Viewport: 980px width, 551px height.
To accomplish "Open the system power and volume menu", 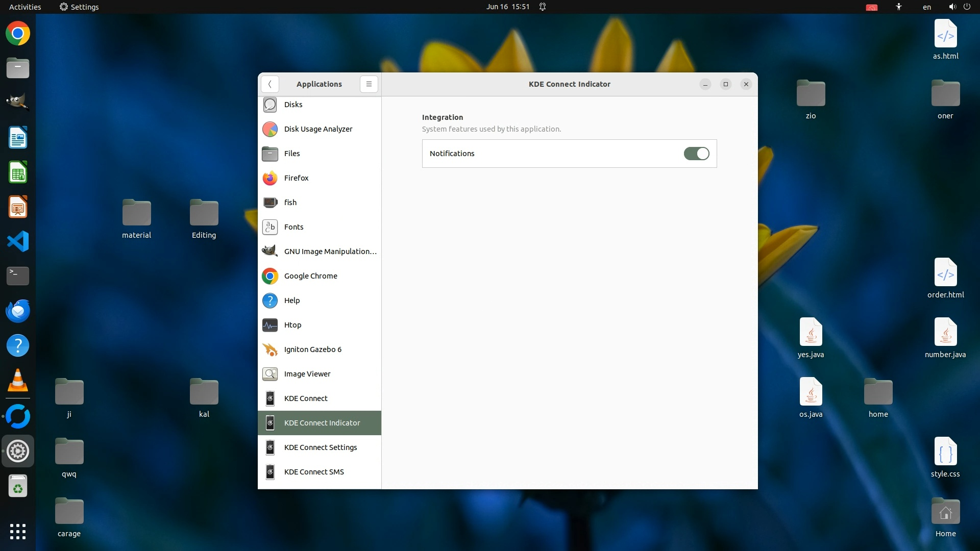I will [x=959, y=7].
